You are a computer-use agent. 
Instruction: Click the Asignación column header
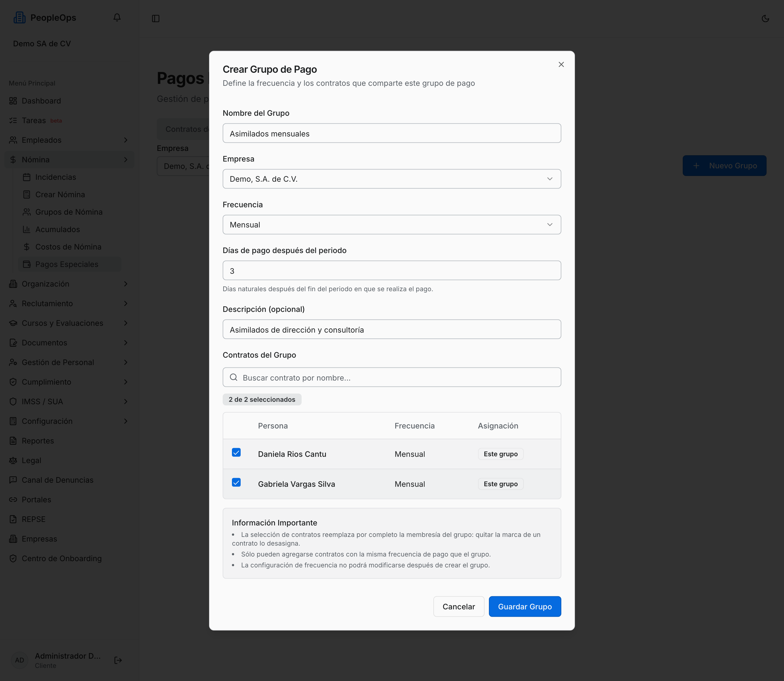pos(498,426)
